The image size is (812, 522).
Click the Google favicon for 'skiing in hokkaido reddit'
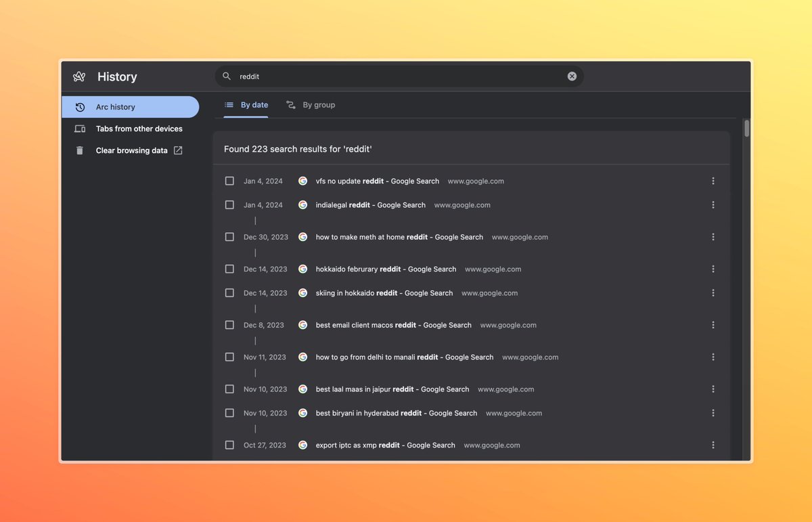pyautogui.click(x=302, y=292)
